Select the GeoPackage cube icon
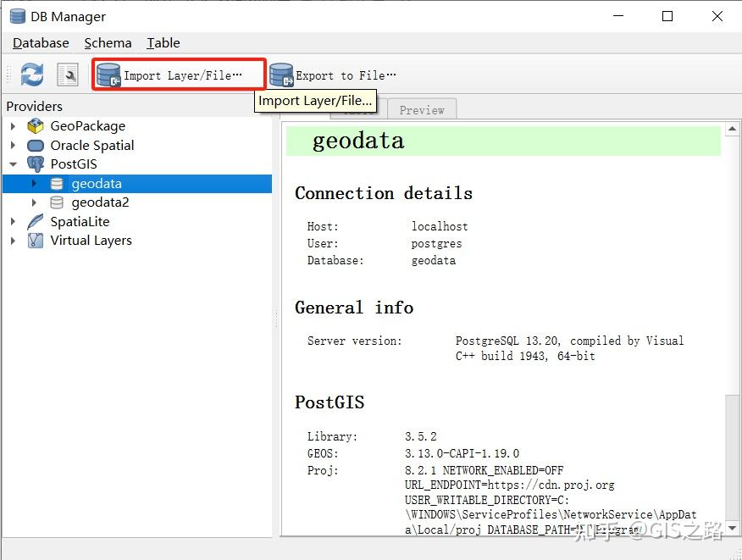This screenshot has width=742, height=560. point(35,125)
